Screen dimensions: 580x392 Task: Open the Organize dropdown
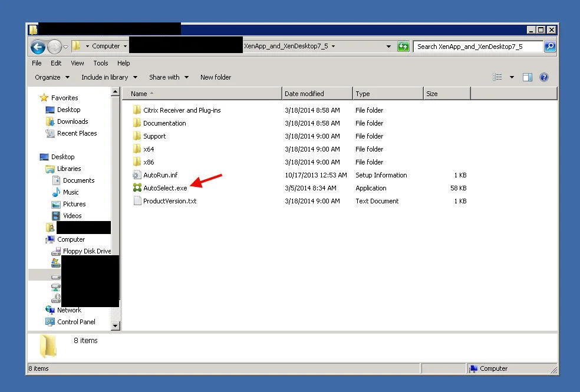click(x=52, y=77)
